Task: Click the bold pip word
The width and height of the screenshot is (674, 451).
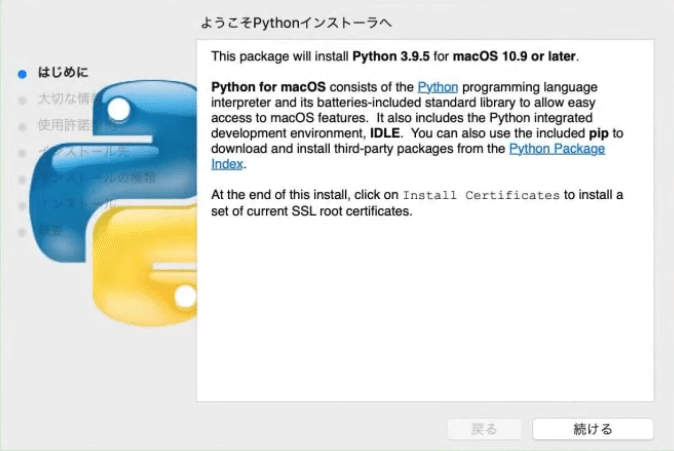Action: [598, 133]
